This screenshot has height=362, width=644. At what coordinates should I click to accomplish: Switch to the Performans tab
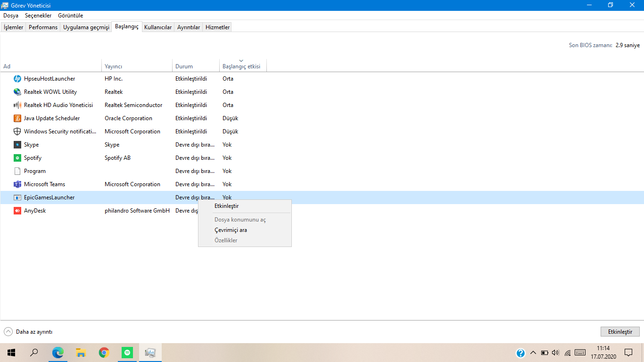pos(43,27)
